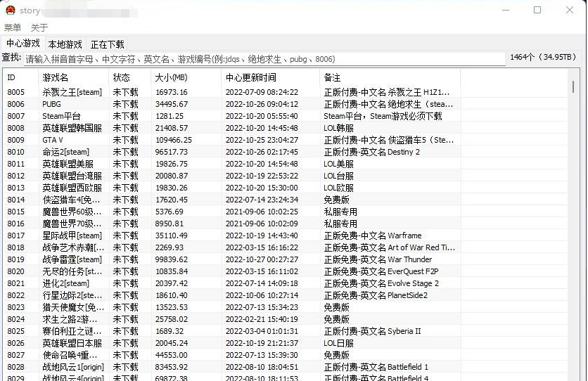Click update time 2021-09-06 10:02:09
Viewport: 588px width, 381px height.
(262, 224)
